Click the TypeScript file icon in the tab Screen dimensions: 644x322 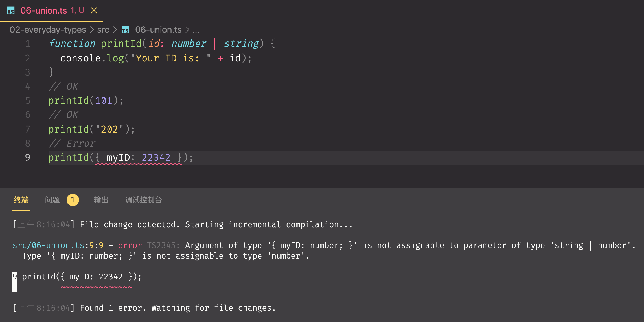coord(11,11)
